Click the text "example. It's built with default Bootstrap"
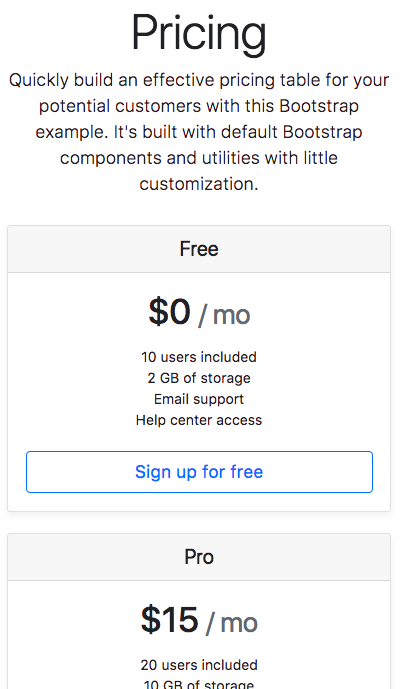This screenshot has width=403, height=689. pyautogui.click(x=199, y=132)
